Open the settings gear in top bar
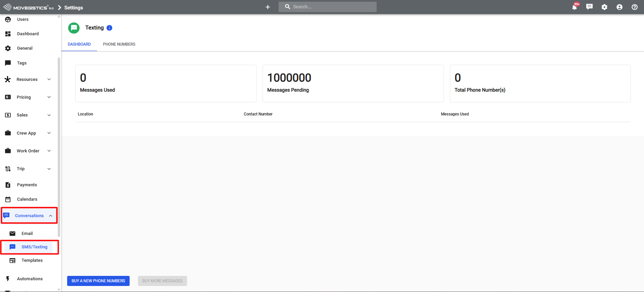Image resolution: width=644 pixels, height=292 pixels. click(604, 7)
